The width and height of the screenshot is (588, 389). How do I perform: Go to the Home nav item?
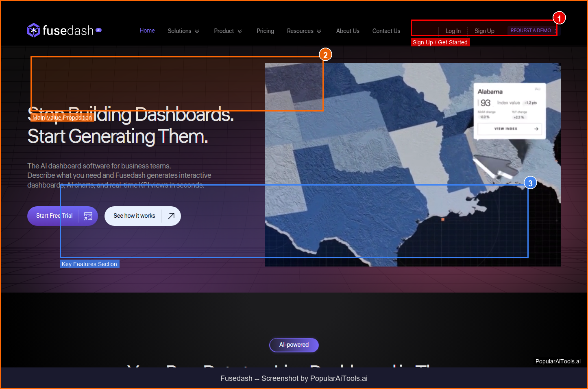[147, 31]
